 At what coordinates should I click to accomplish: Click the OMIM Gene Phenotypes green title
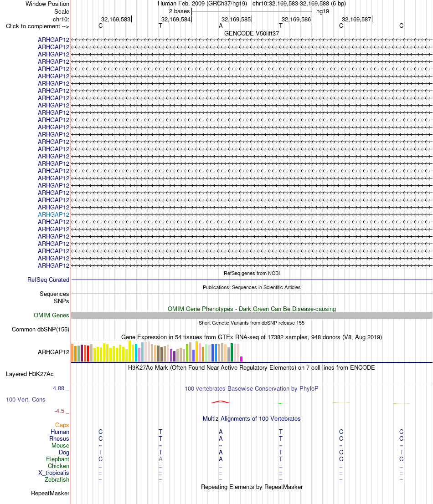click(252, 309)
